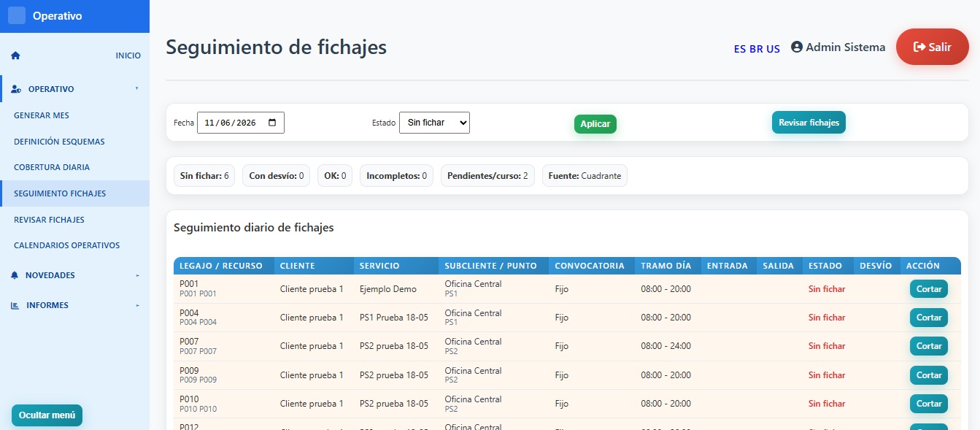980x430 pixels.
Task: Switch language to BR
Action: [756, 49]
